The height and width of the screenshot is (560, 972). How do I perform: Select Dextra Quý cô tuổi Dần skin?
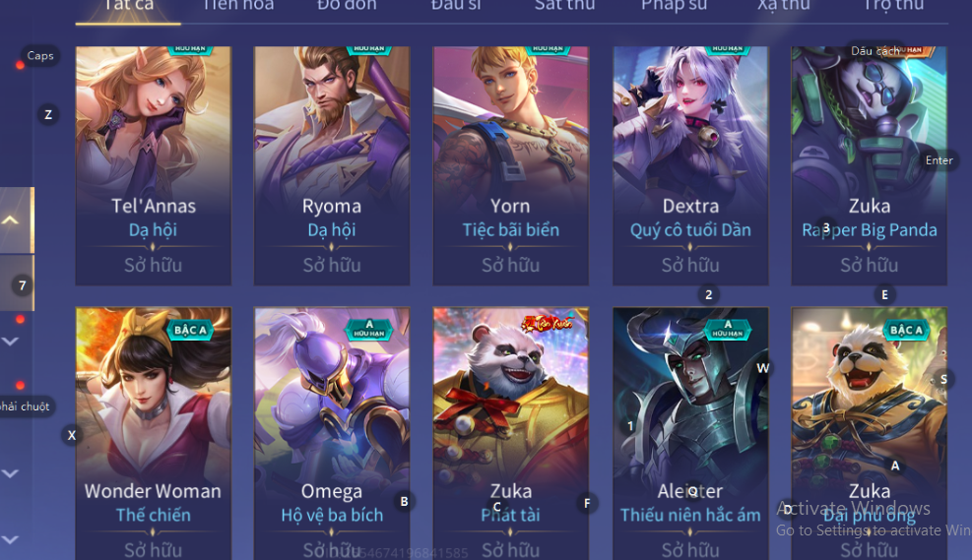click(690, 165)
